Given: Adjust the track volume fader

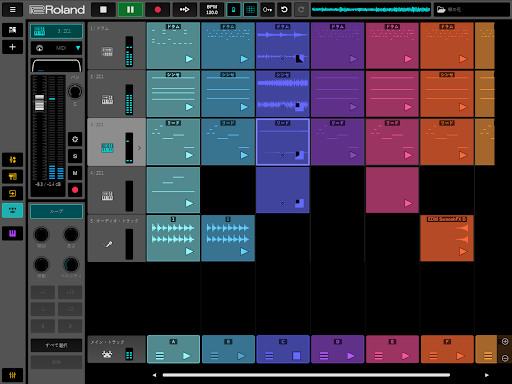Looking at the screenshot, I should 39,103.
